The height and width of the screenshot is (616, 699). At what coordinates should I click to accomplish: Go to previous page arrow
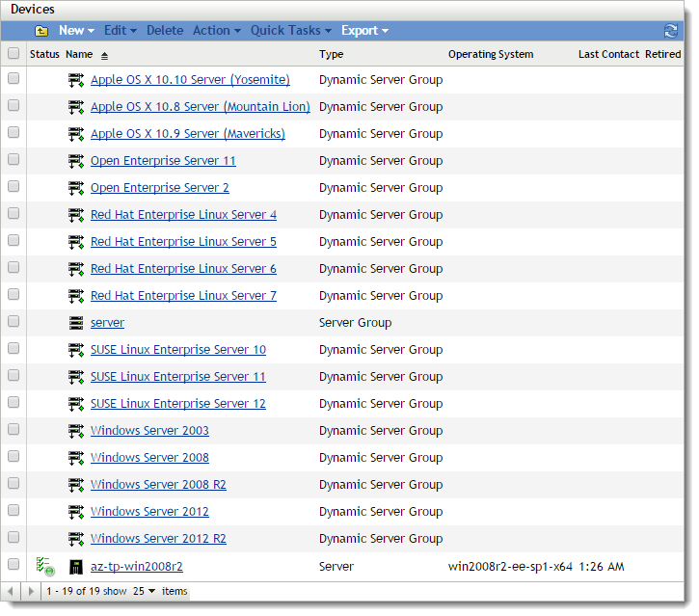click(x=11, y=592)
